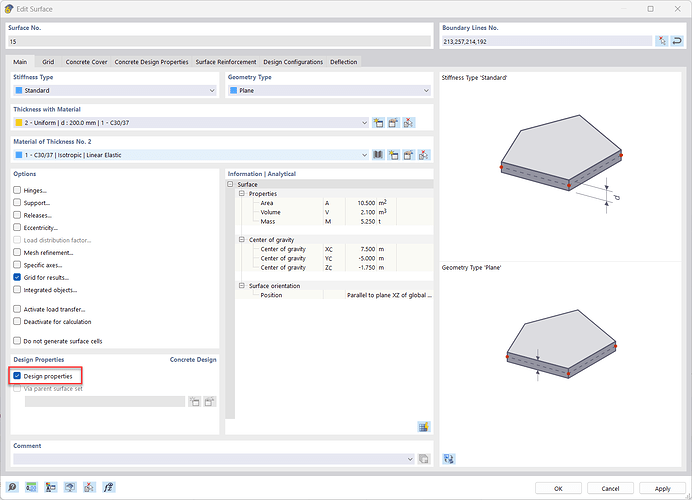The image size is (692, 500).
Task: Click the magnifier search icon at bottom left
Action: click(13, 487)
